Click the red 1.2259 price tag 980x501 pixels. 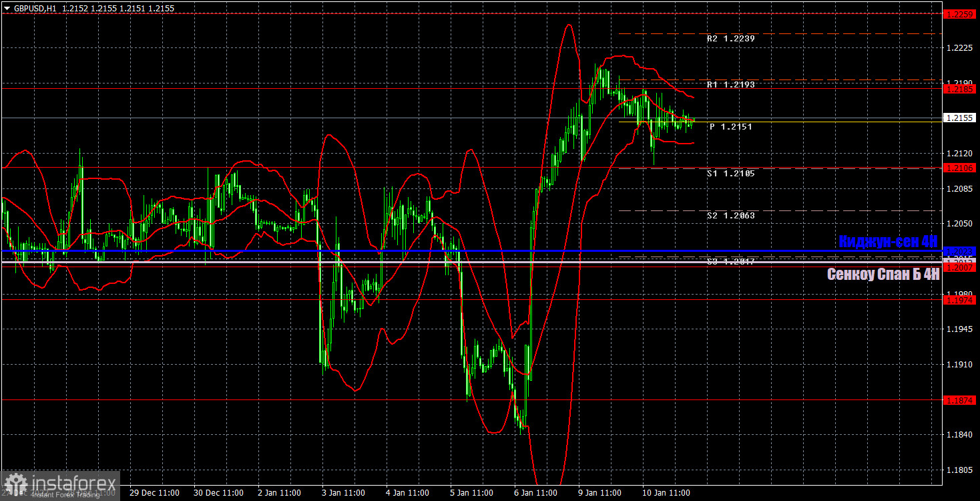point(961,13)
